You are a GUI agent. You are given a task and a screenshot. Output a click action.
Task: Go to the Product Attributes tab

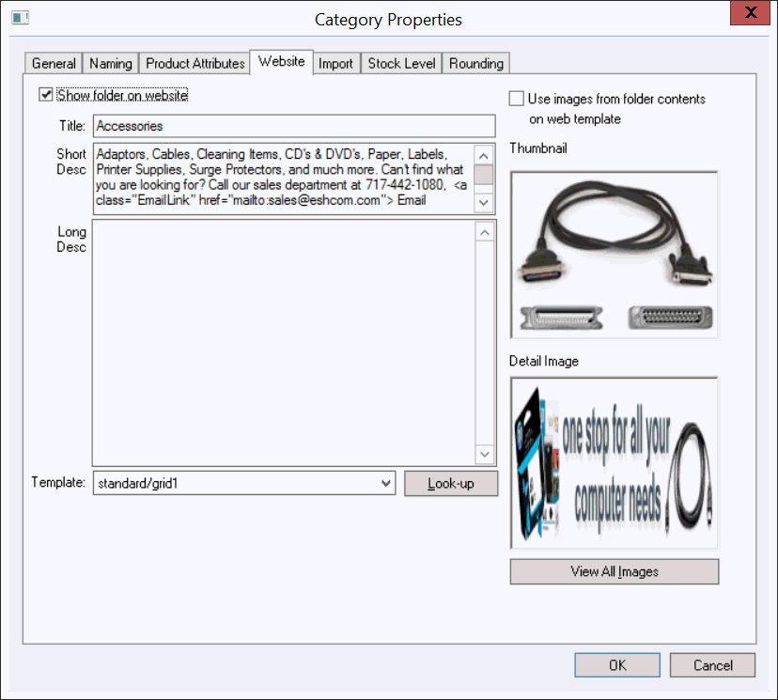pyautogui.click(x=194, y=64)
